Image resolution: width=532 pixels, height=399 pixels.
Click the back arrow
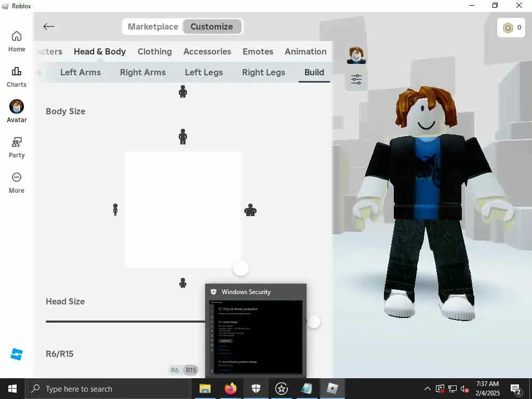[x=49, y=26]
